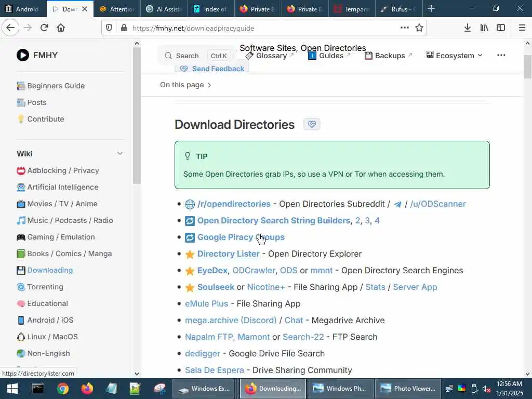Open the extra three-dot menu in FMHY navbar
532x399 pixels.
pos(501,55)
